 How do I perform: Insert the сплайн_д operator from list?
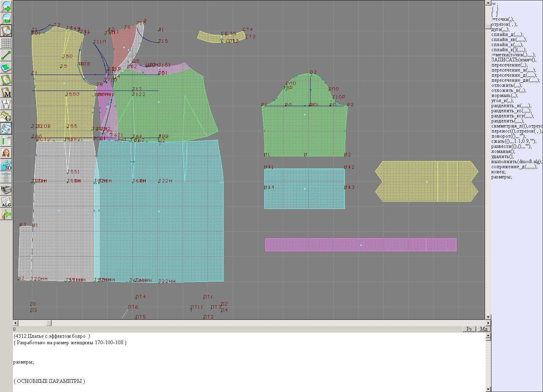(507, 35)
